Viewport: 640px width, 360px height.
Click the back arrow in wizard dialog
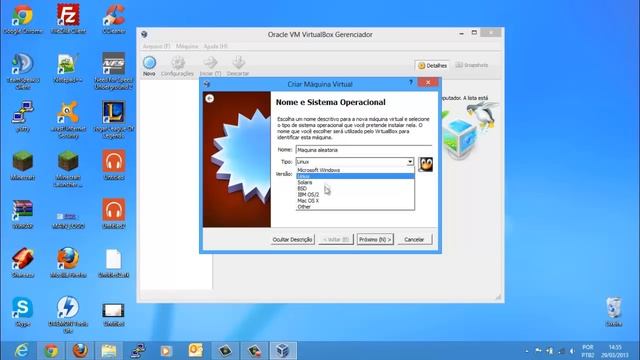210,98
